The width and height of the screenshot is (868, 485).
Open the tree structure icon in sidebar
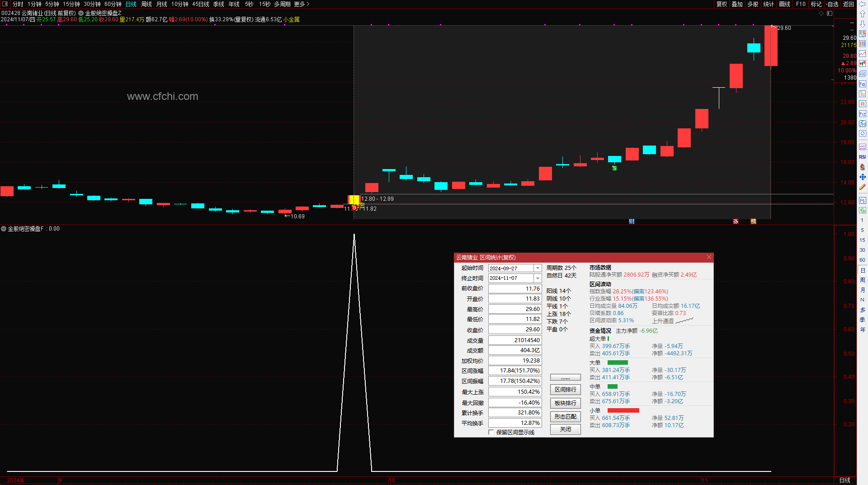tap(863, 94)
